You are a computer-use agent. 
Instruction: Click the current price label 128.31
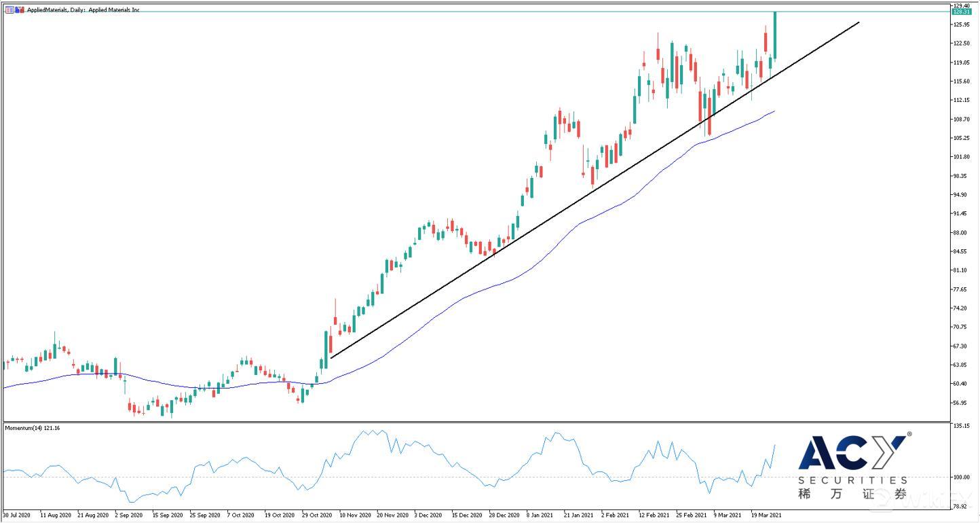[x=960, y=12]
